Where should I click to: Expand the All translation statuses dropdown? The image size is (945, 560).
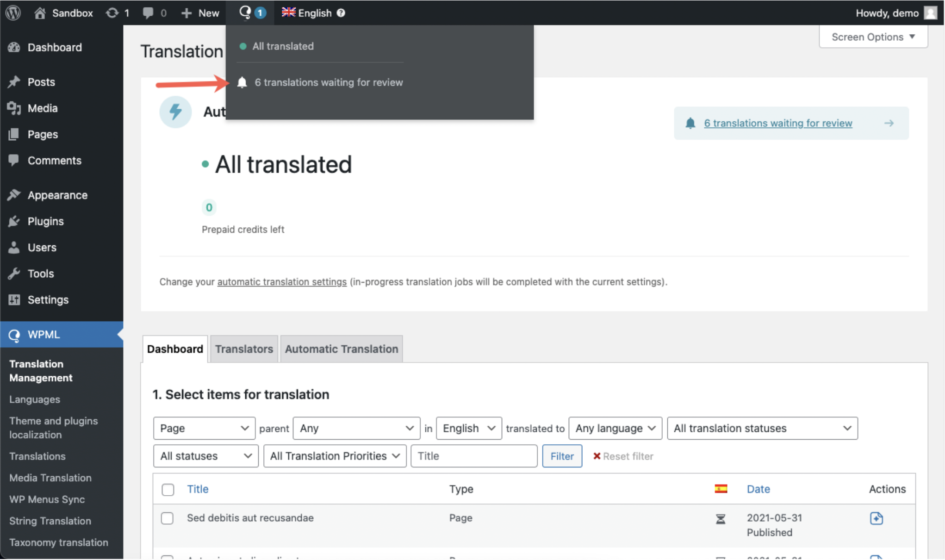pos(762,429)
